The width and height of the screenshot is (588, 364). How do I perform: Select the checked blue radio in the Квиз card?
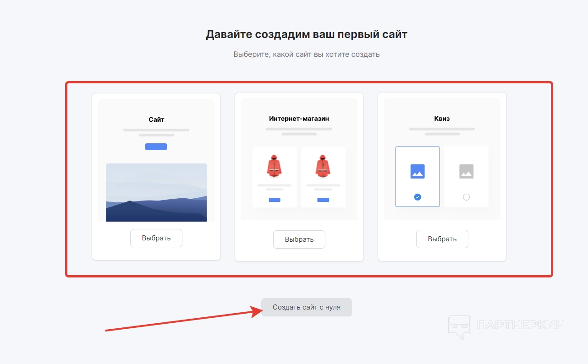pyautogui.click(x=418, y=197)
